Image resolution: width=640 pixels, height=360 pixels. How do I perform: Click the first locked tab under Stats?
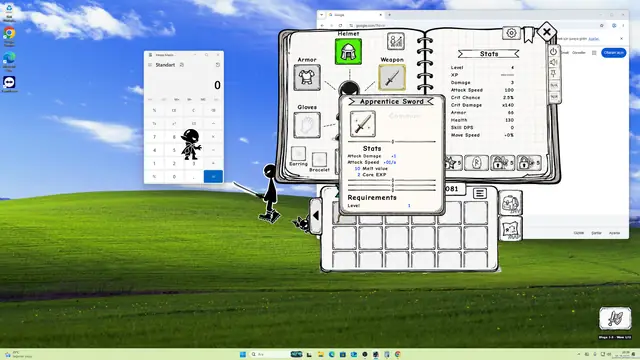tap(502, 163)
